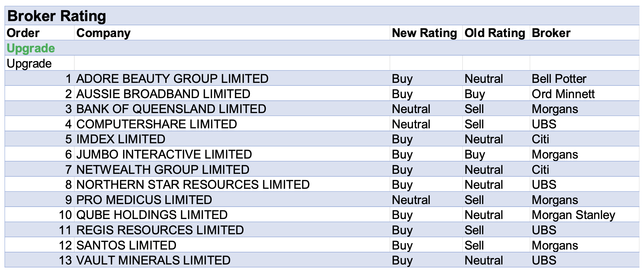Image resolution: width=644 pixels, height=271 pixels.
Task: Click the PRO MEDICUS LIMITED cell
Action: [144, 200]
